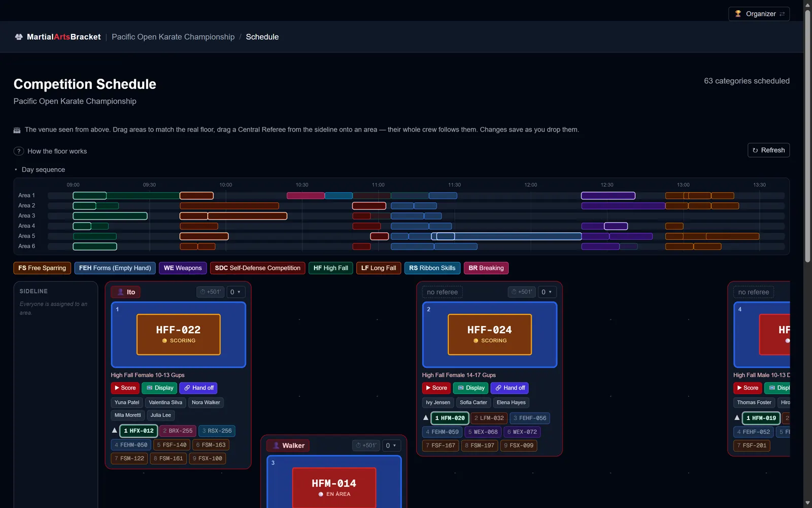
Task: Select the HF High Fall legend chip
Action: (x=330, y=268)
